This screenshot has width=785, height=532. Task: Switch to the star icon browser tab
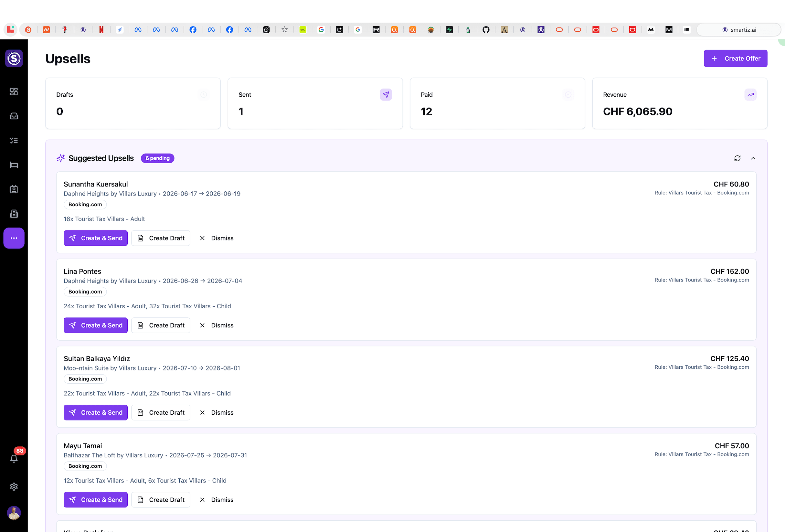pos(284,30)
